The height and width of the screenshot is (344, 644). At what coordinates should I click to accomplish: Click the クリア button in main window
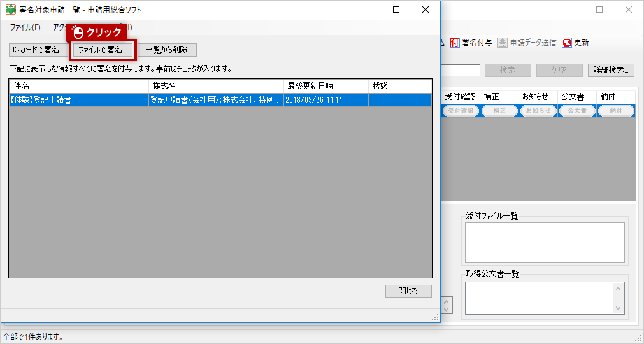[x=559, y=70]
